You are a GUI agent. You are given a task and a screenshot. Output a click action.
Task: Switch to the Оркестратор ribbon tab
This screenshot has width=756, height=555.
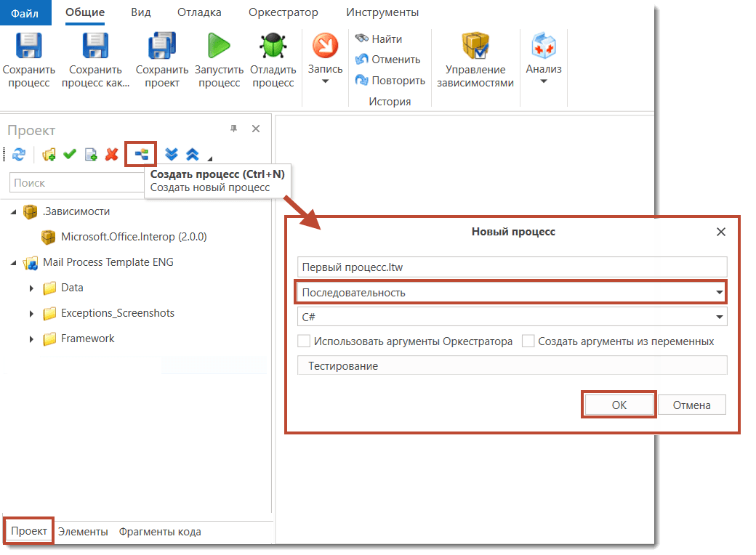283,12
